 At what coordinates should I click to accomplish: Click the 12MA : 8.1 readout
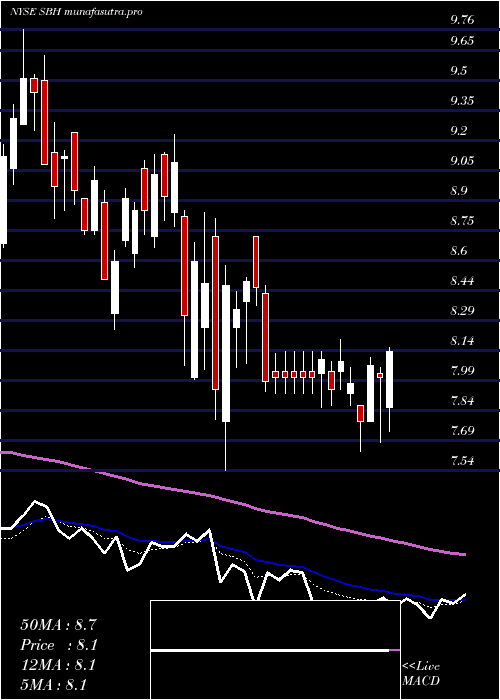tap(58, 665)
